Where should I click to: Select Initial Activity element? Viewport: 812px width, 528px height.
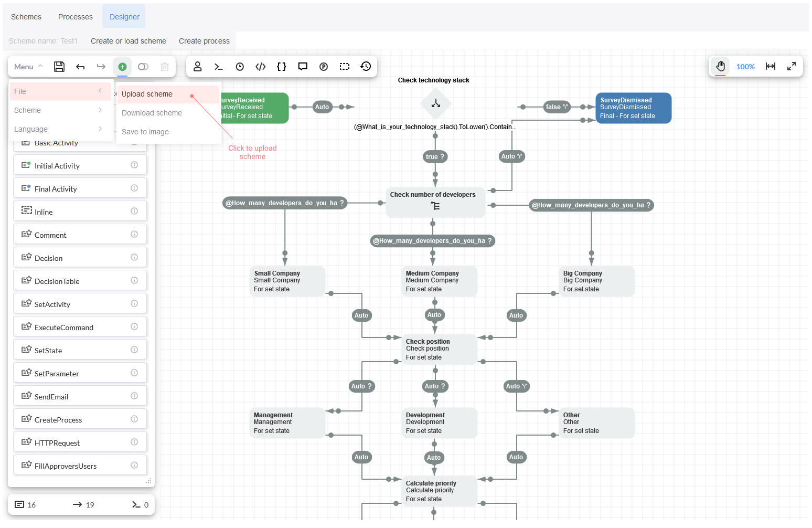point(80,165)
